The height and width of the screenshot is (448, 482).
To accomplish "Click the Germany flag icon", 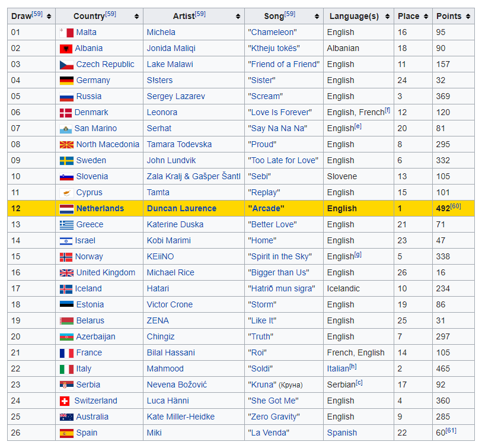I will [66, 80].
